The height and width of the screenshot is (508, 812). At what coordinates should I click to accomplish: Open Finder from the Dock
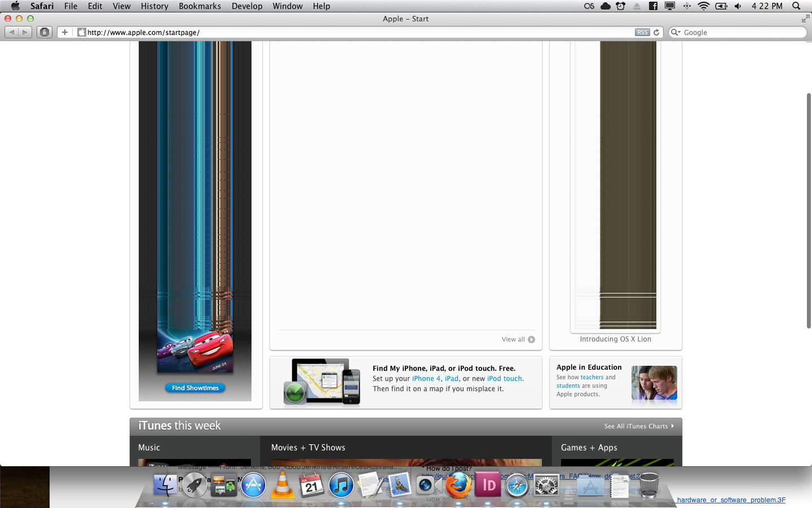(x=165, y=485)
